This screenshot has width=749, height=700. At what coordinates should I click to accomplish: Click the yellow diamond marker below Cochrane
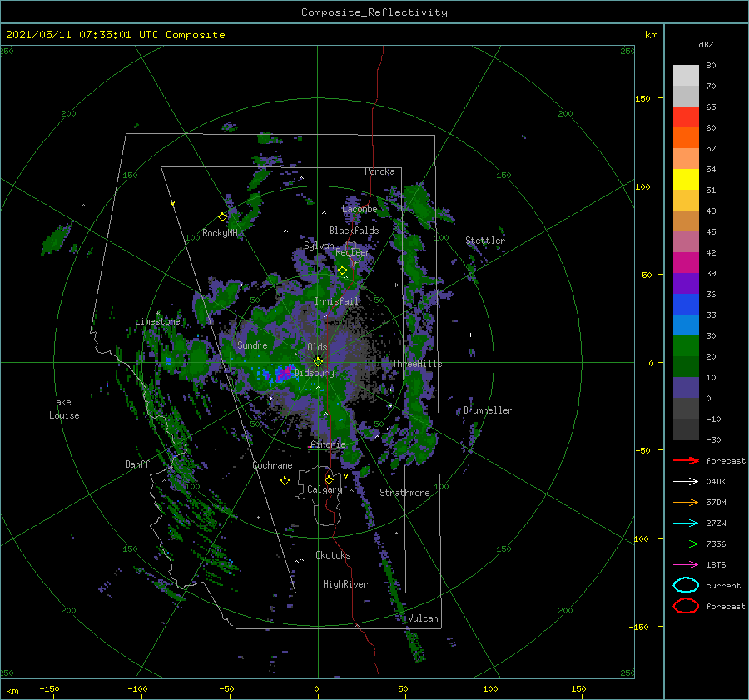pos(285,481)
